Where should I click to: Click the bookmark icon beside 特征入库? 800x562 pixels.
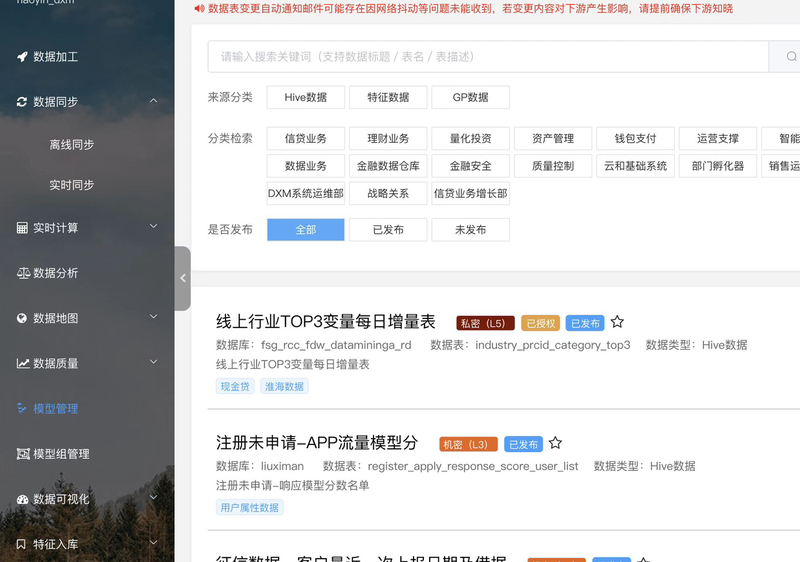tap(21, 544)
